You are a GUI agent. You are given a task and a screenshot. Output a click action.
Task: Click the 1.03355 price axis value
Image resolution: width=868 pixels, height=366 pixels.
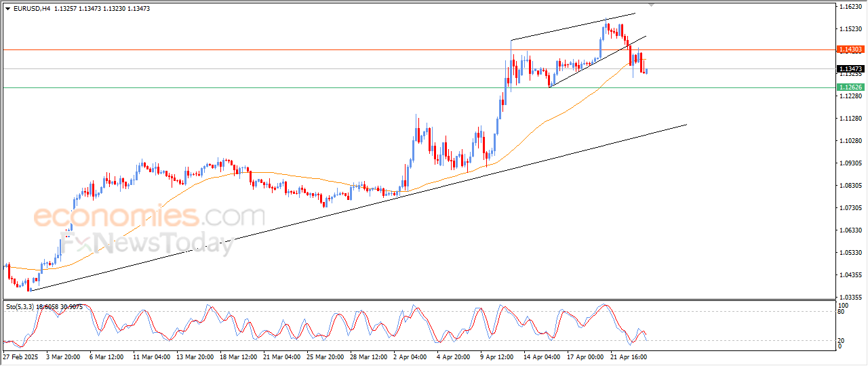[850, 298]
